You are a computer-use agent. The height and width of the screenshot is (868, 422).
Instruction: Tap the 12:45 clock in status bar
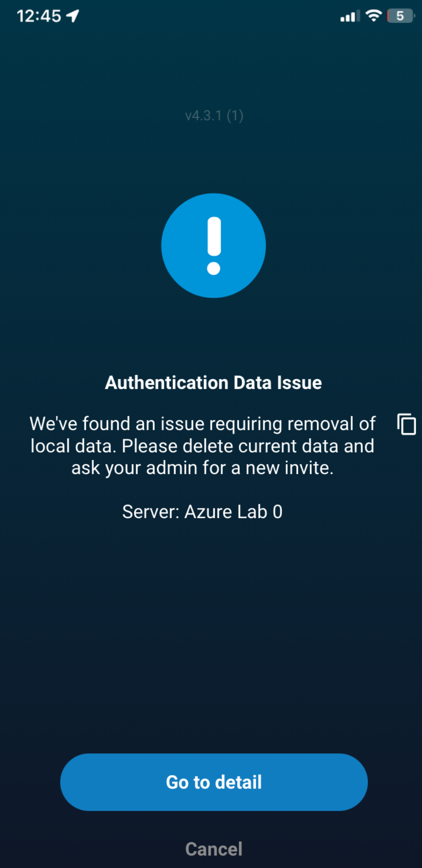[39, 16]
